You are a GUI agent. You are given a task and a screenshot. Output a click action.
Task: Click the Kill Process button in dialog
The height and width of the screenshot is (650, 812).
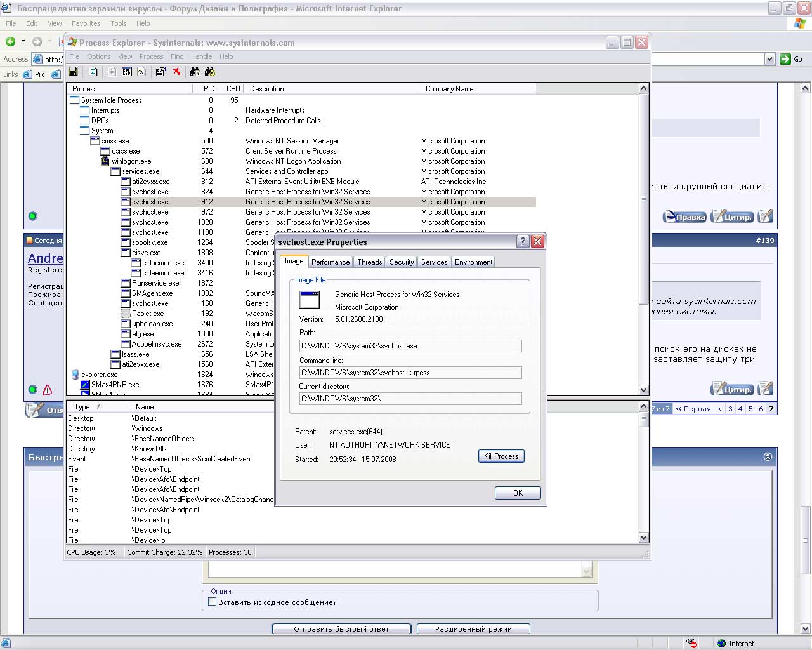pos(501,456)
